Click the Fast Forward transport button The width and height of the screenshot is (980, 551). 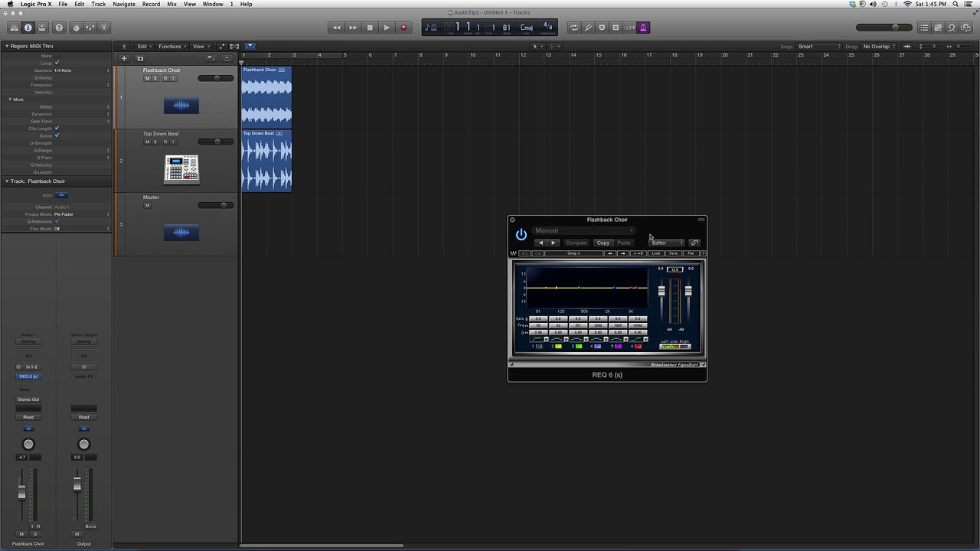point(353,28)
